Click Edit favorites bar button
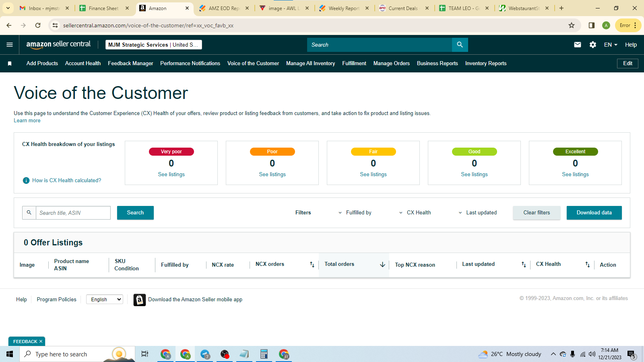Viewport: 644px width, 362px height. [627, 64]
